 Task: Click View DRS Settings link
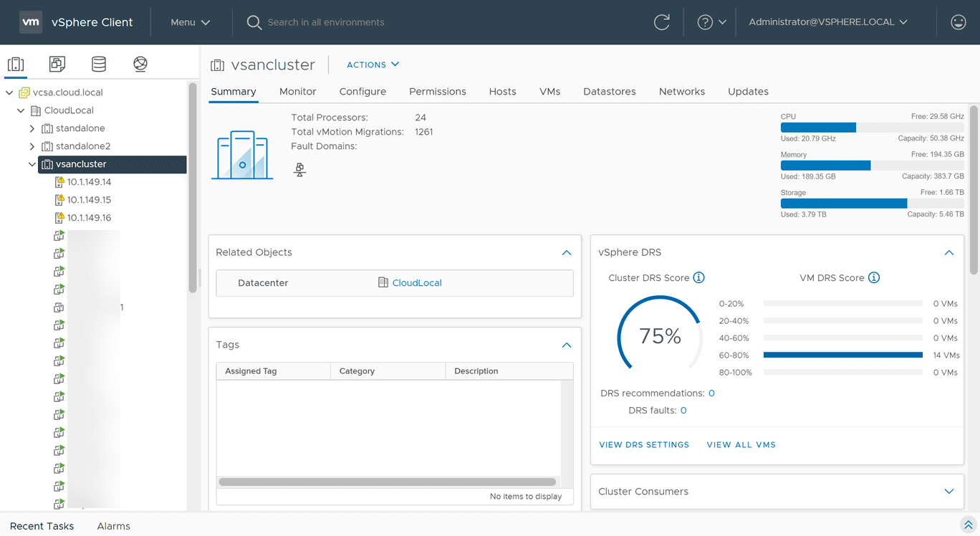point(643,445)
